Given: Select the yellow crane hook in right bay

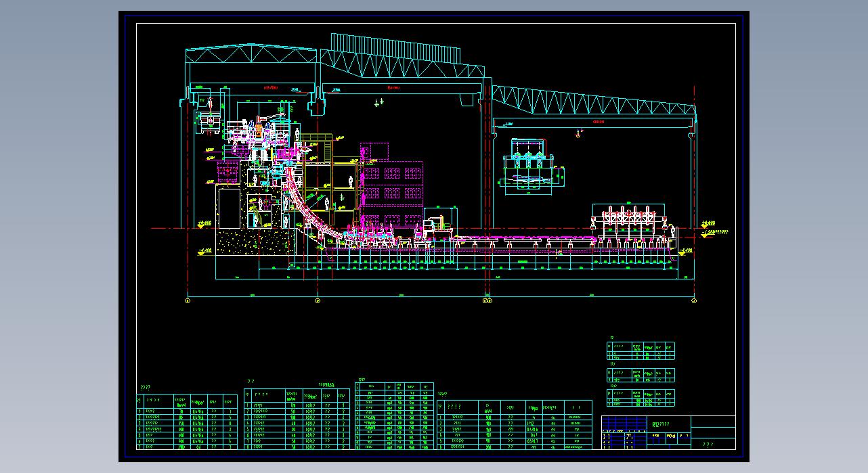Looking at the screenshot, I should [x=578, y=134].
